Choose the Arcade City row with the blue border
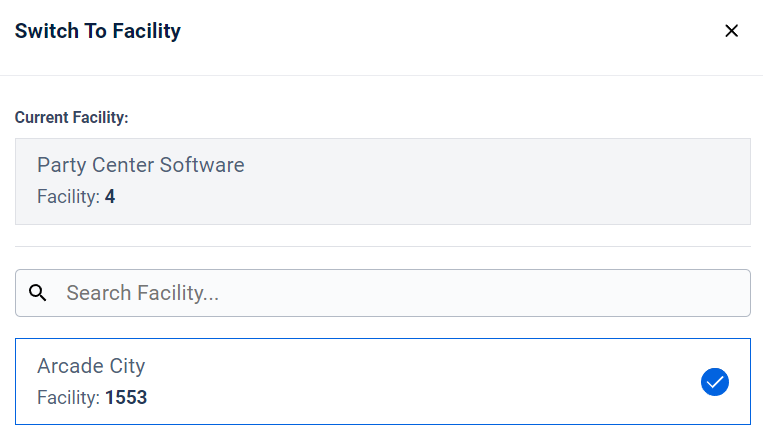The image size is (763, 439). point(383,382)
